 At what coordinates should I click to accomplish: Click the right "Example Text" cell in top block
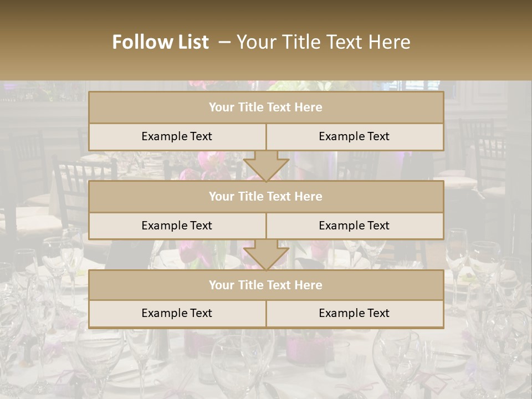coord(354,136)
